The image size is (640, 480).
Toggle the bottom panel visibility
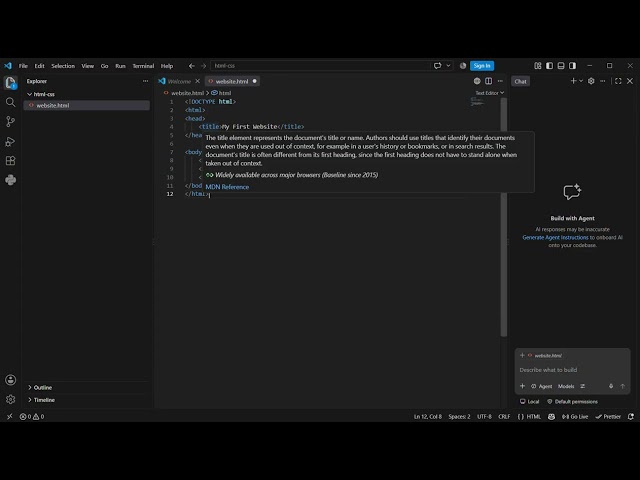point(561,66)
